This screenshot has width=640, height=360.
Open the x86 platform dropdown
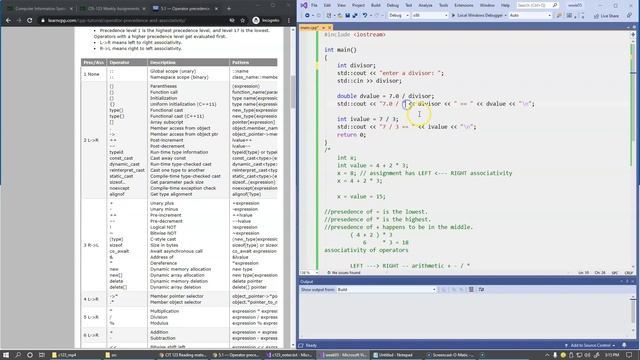click(430, 16)
